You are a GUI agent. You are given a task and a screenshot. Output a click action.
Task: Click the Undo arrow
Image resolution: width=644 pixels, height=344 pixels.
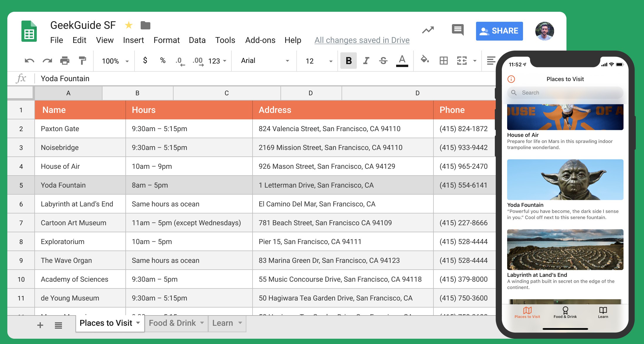(x=29, y=61)
